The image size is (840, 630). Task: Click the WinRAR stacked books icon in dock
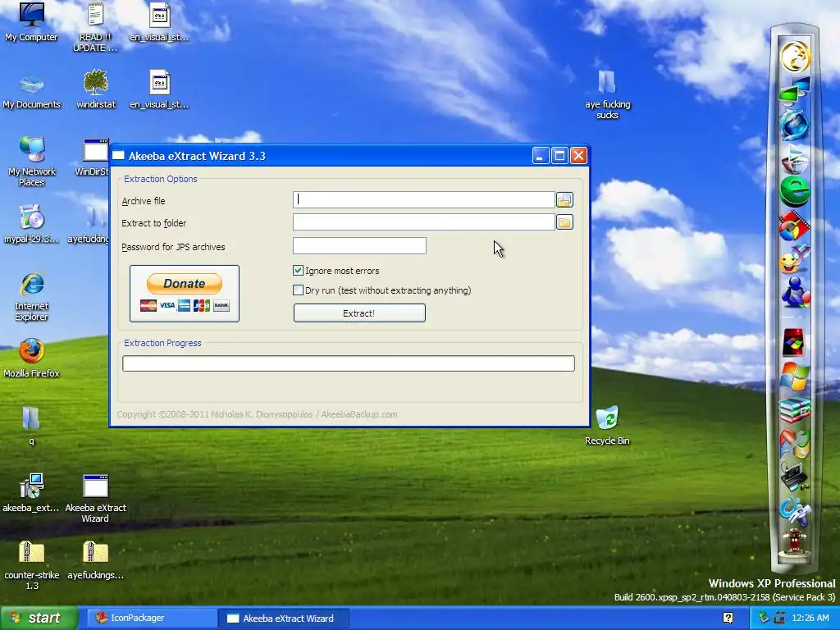pos(794,410)
